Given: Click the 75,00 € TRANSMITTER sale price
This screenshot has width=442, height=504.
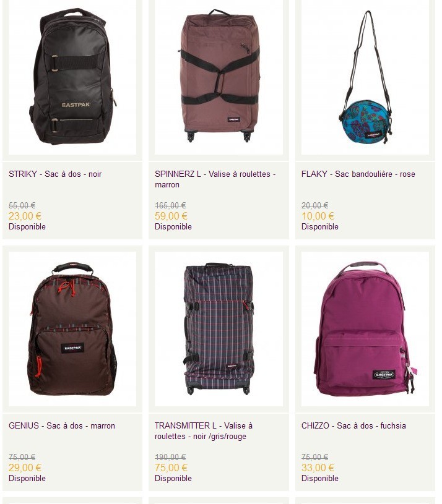Looking at the screenshot, I should (171, 468).
